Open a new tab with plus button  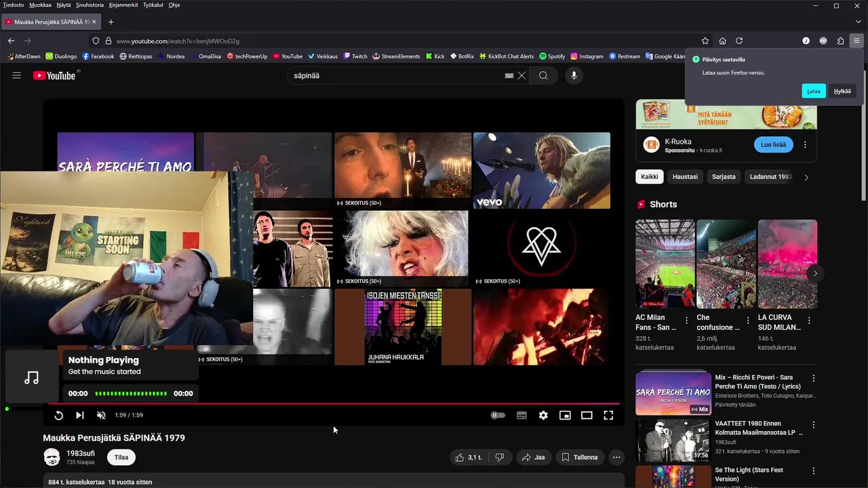click(x=111, y=22)
